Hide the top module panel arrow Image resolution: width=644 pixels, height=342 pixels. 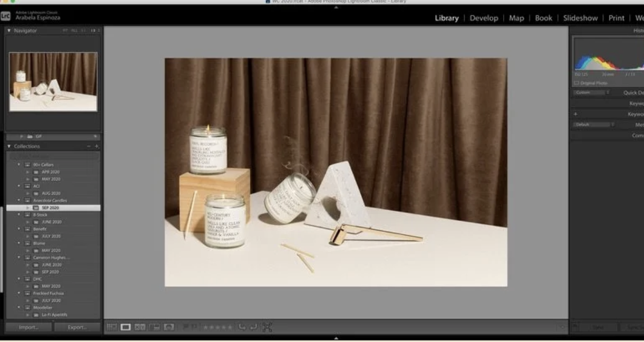point(336,8)
